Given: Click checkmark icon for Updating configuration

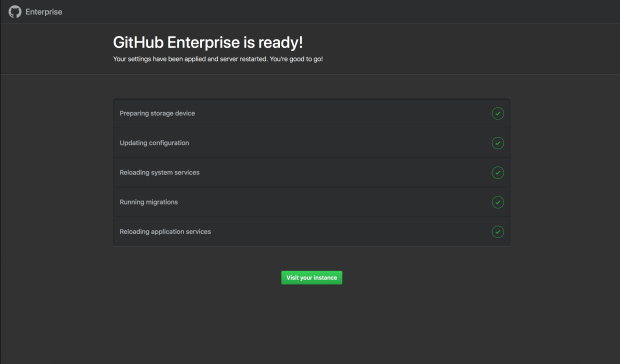Looking at the screenshot, I should pos(498,143).
